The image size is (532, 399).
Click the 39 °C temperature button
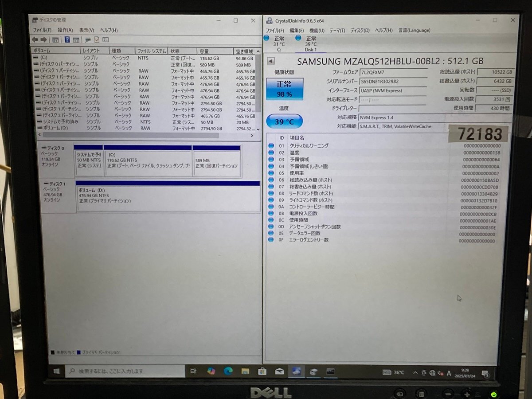tap(284, 121)
